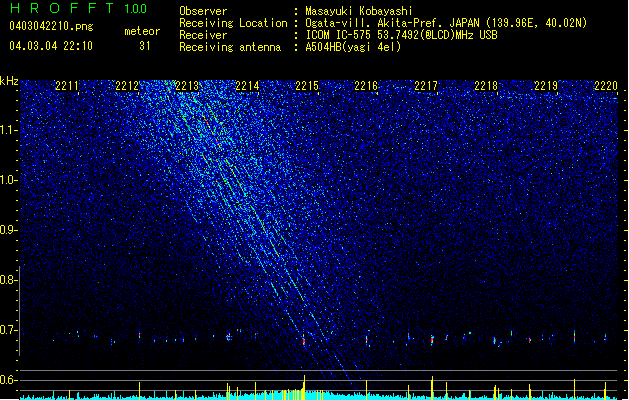Click the Receiving antenna label
The height and width of the screenshot is (400, 629).
tap(230, 47)
